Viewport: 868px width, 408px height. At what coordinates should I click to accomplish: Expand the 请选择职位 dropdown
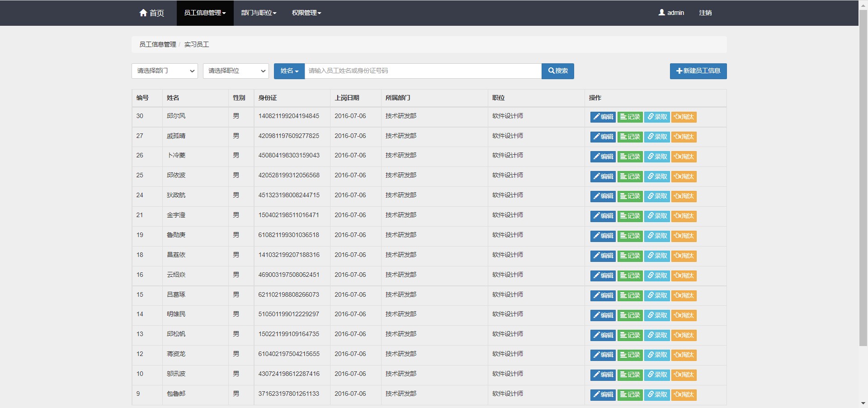236,71
